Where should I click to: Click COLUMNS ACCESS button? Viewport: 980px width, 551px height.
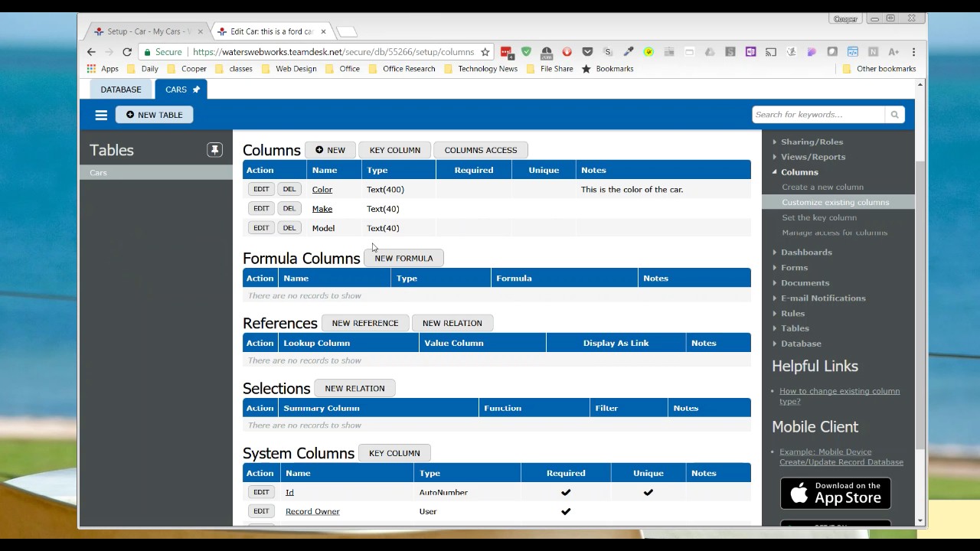[x=481, y=150]
